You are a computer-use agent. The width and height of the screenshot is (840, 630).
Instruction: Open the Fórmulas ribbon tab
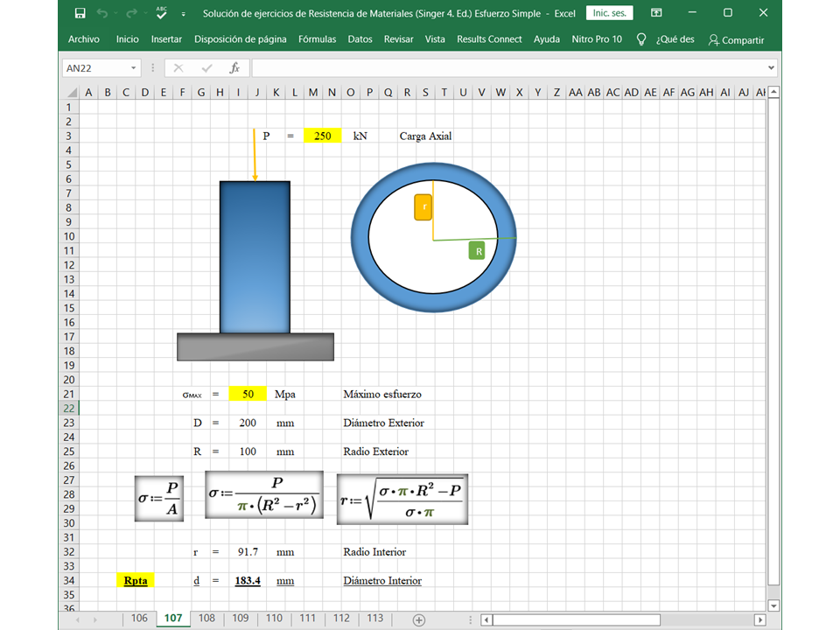tap(317, 39)
